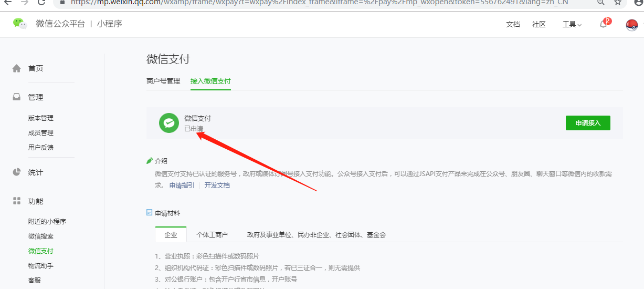Click the browser forward arrow

click(24, 2)
